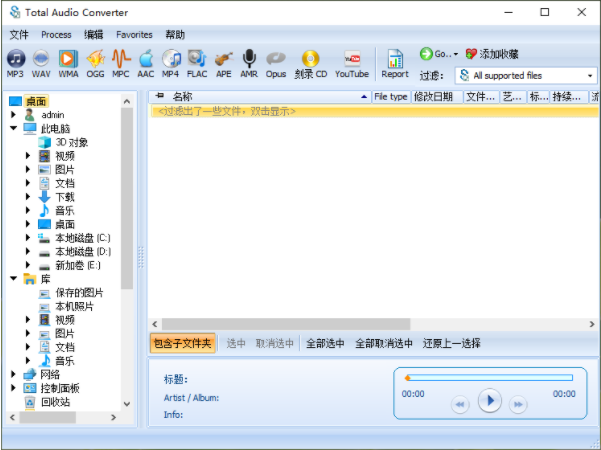Screen dimensions: 601x450
Task: Sort by 修改日期 column header
Action: [437, 97]
